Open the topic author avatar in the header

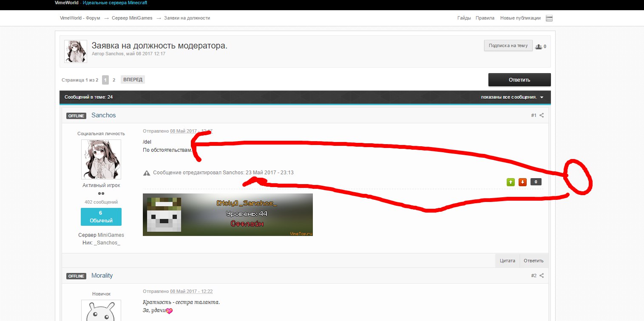tap(75, 51)
